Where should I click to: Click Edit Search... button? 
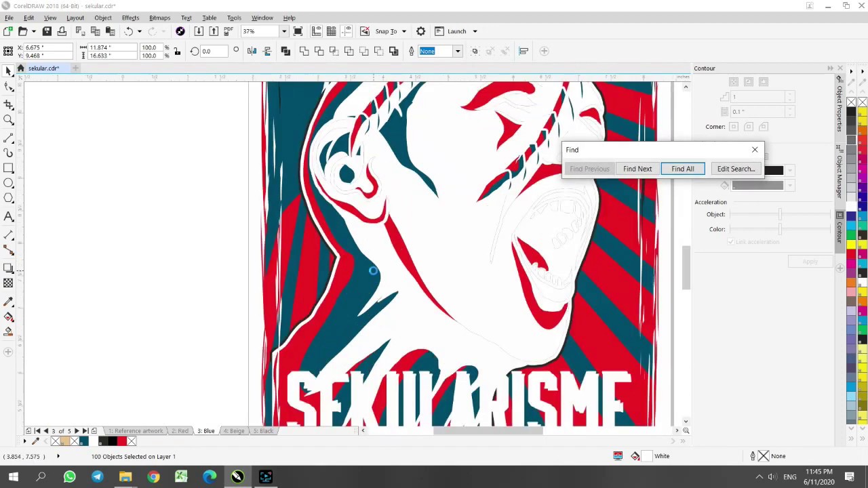pyautogui.click(x=736, y=169)
